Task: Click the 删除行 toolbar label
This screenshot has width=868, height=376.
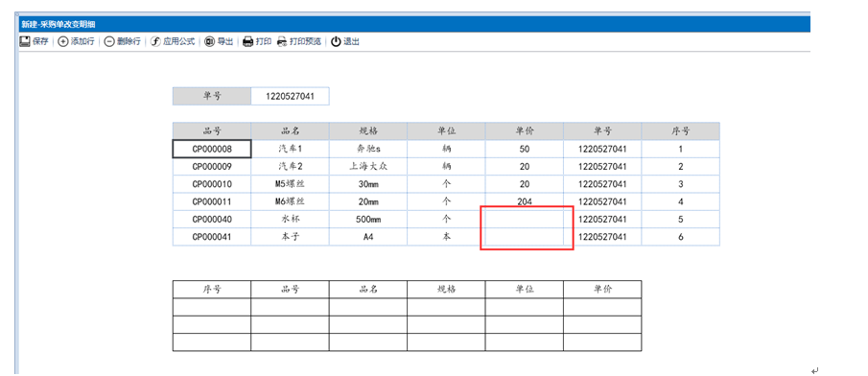Action: 129,41
